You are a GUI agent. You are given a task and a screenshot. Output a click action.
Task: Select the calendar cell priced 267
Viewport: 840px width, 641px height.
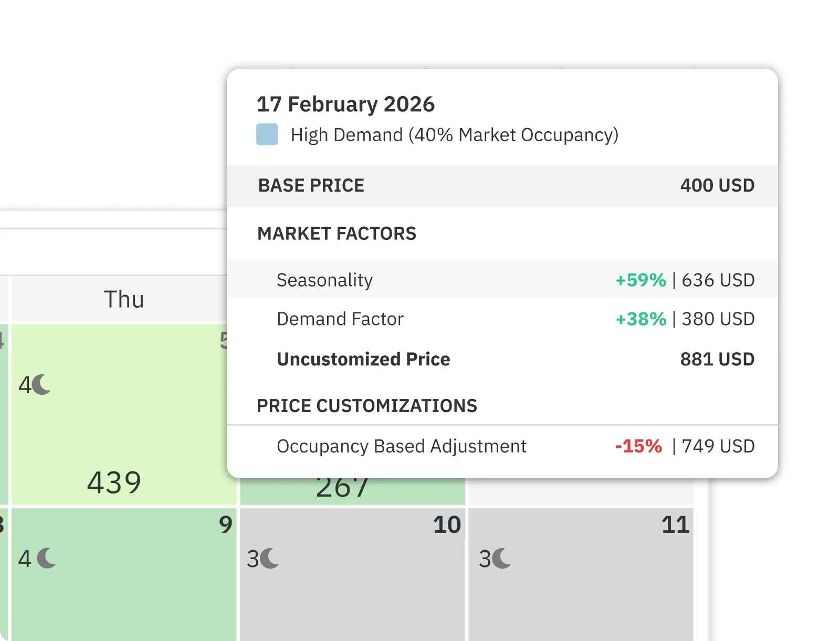(343, 487)
